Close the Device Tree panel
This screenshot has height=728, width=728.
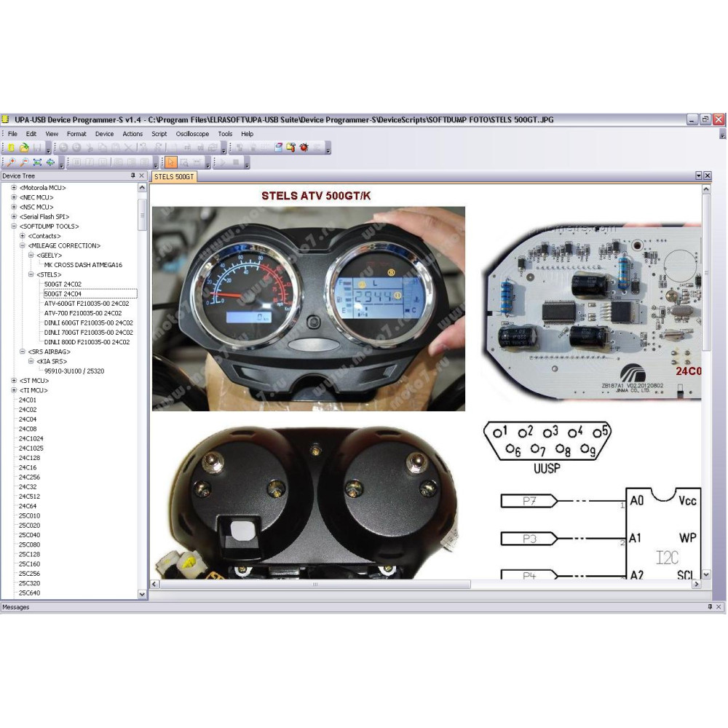click(142, 175)
